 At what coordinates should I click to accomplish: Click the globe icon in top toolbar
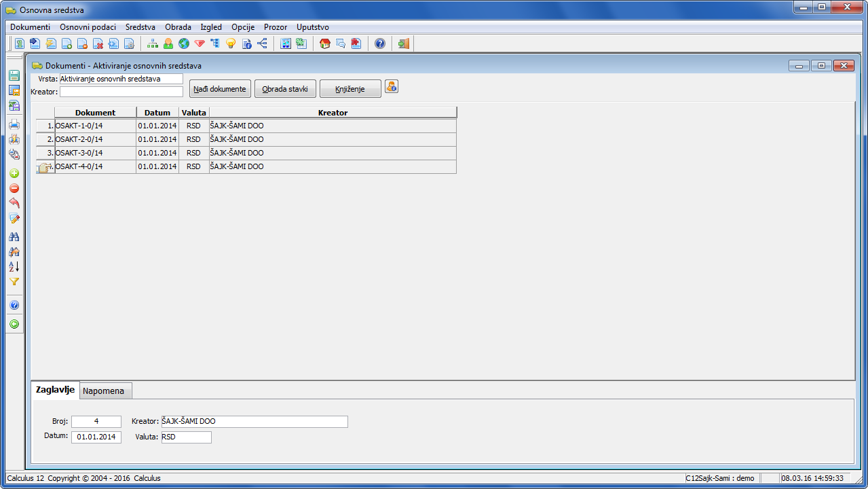coord(183,43)
